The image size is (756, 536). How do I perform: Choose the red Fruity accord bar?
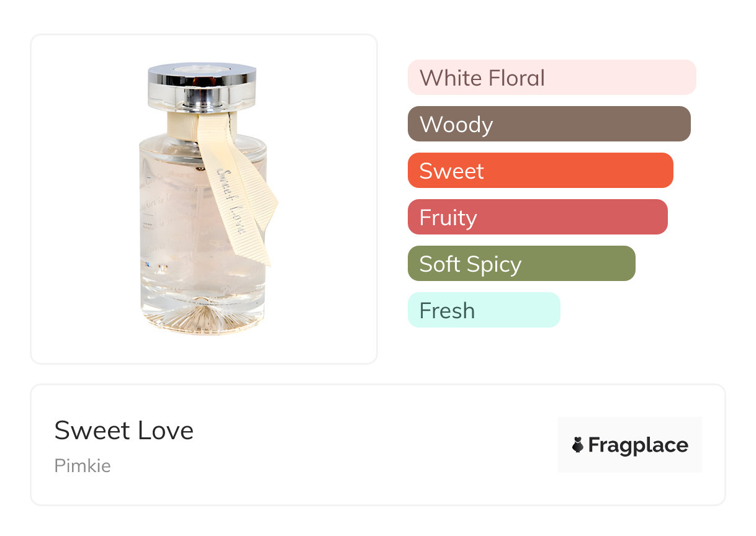[x=537, y=217]
